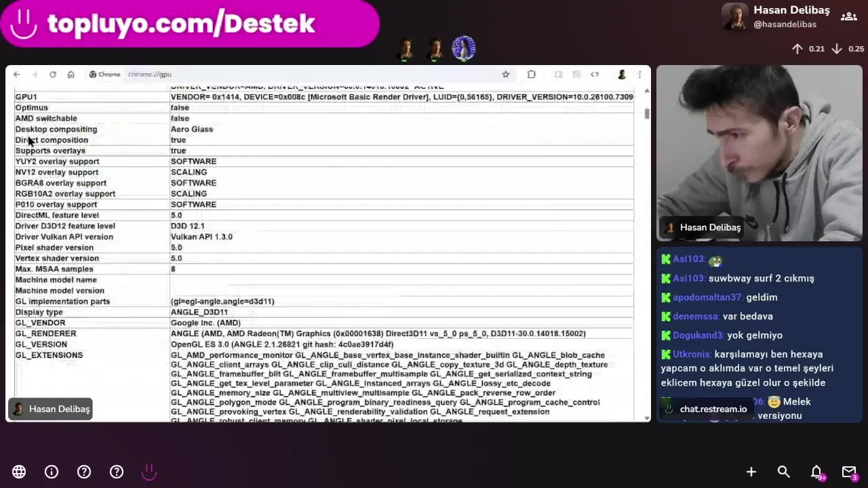Viewport: 868px width, 488px height.
Task: Open the globe language icon
Action: [19, 472]
